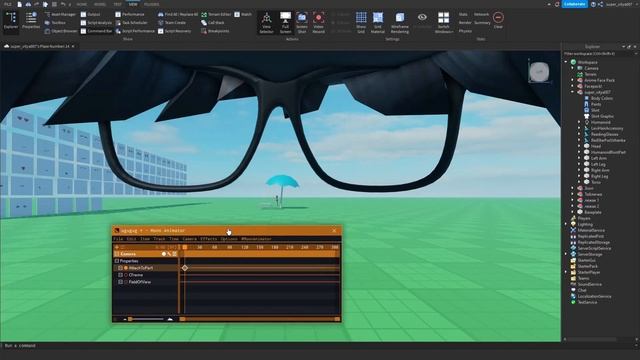Start Video Record
Screen dimensions: 640x360
tap(319, 22)
